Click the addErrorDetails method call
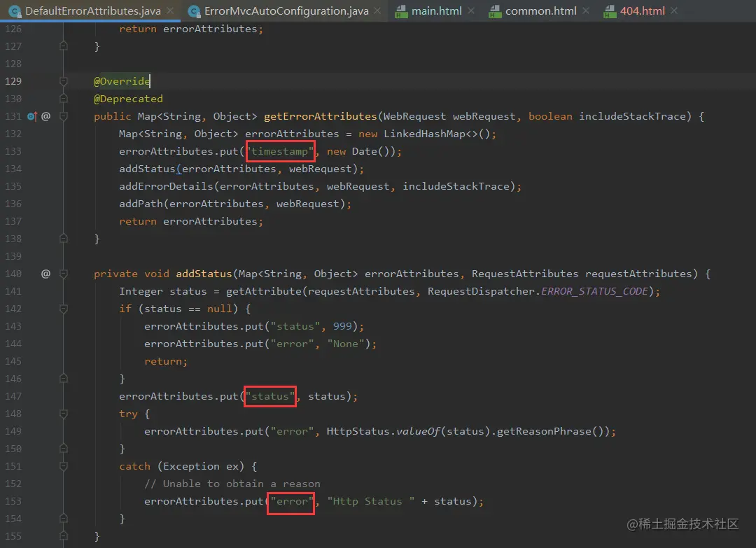 click(x=166, y=186)
